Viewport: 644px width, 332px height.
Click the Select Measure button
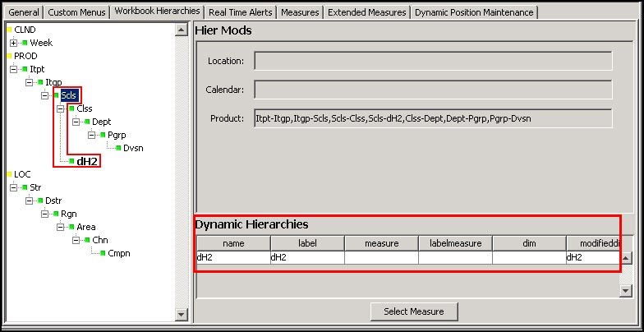click(414, 311)
